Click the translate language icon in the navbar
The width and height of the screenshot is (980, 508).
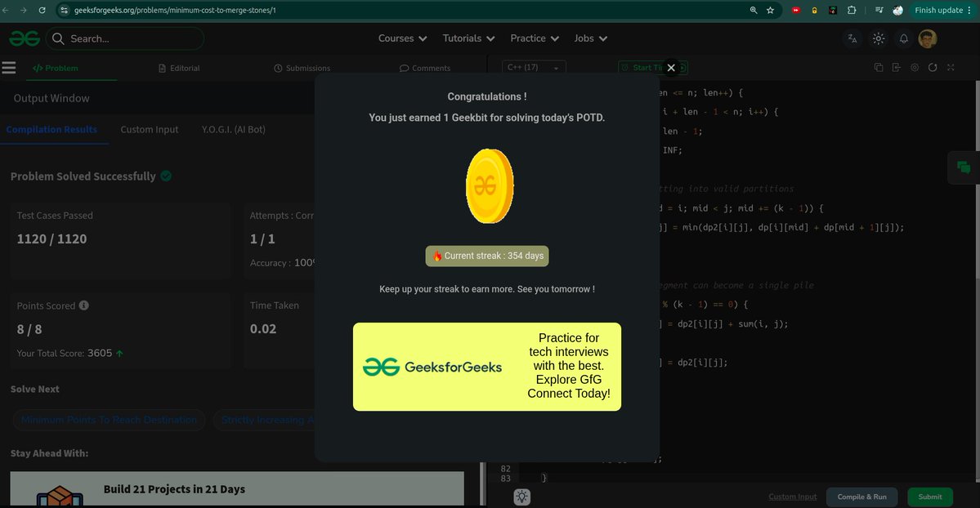click(852, 38)
